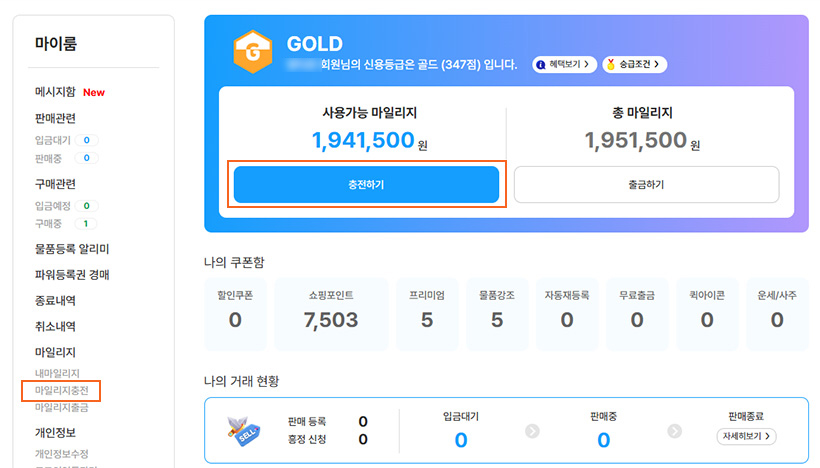Screen dimensions: 820x468
Task: Open 메시지함 in the sidebar
Action: click(55, 92)
